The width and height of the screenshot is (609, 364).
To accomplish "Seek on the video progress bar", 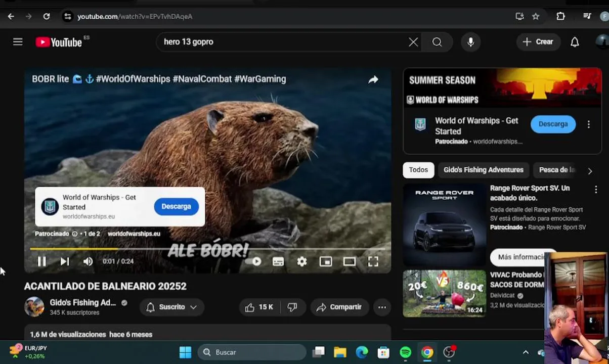I will pos(207,249).
